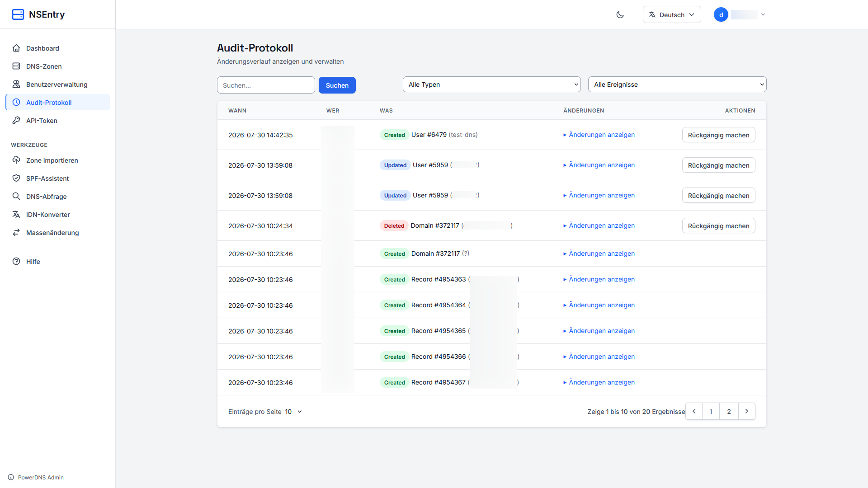Focus the Suchen search field
Screen dimensions: 868x488
(266, 85)
